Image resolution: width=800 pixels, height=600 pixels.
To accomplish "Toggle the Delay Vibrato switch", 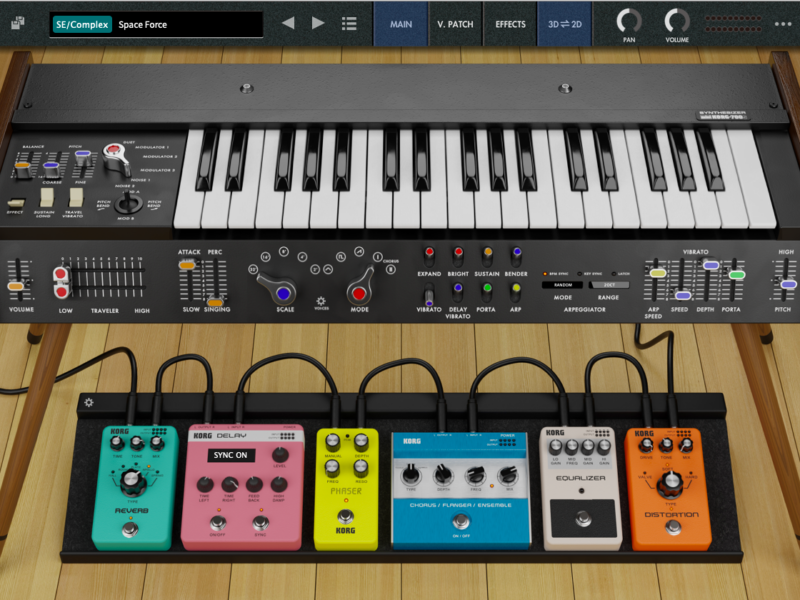I will [x=458, y=292].
